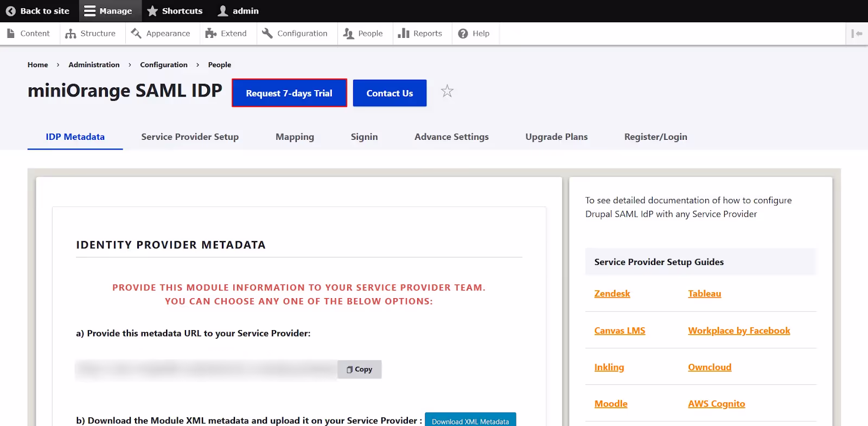Open the Structure admin menu
The height and width of the screenshot is (426, 868).
91,34
